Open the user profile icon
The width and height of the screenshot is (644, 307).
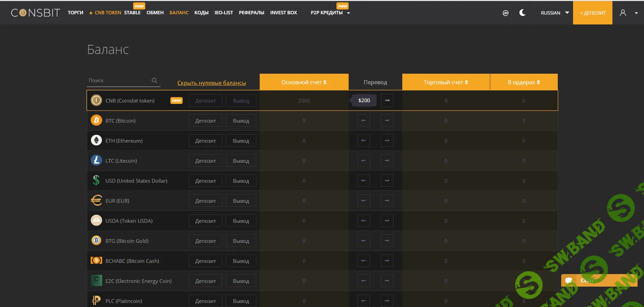point(623,13)
